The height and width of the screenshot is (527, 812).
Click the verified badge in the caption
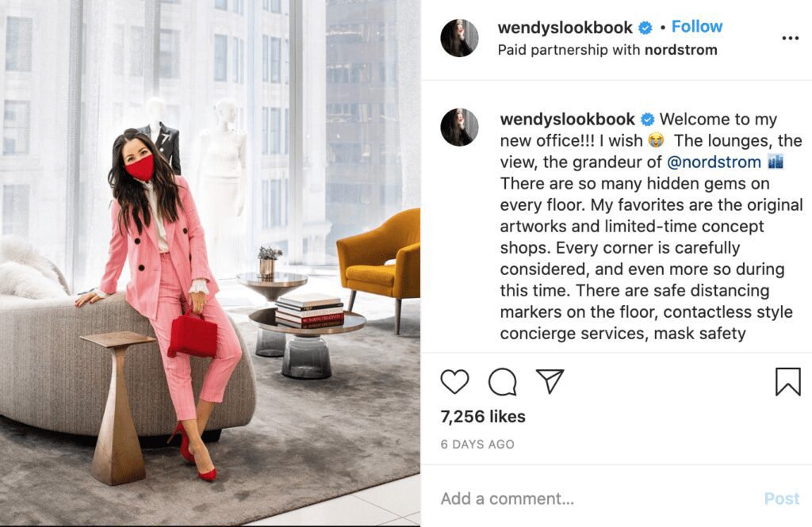[647, 120]
